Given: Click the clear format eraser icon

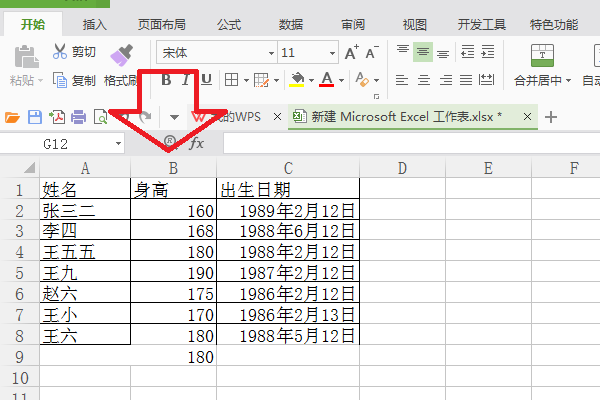Looking at the screenshot, I should coord(362,80).
